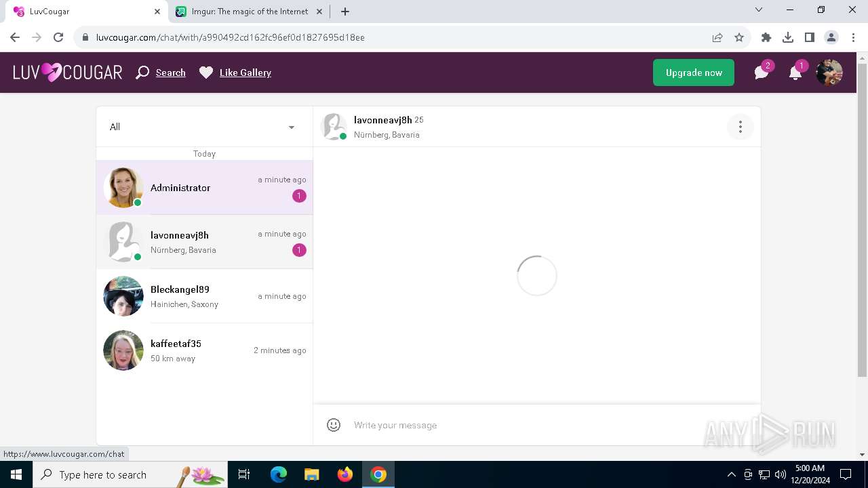Click the address bar URL
Image resolution: width=868 pixels, height=488 pixels.
point(231,37)
